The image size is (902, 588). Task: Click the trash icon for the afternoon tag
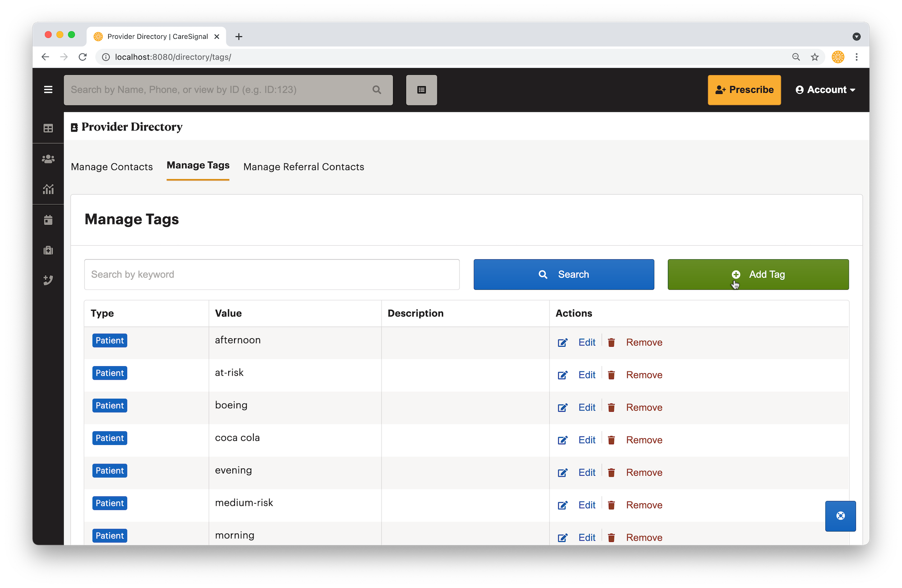(611, 343)
